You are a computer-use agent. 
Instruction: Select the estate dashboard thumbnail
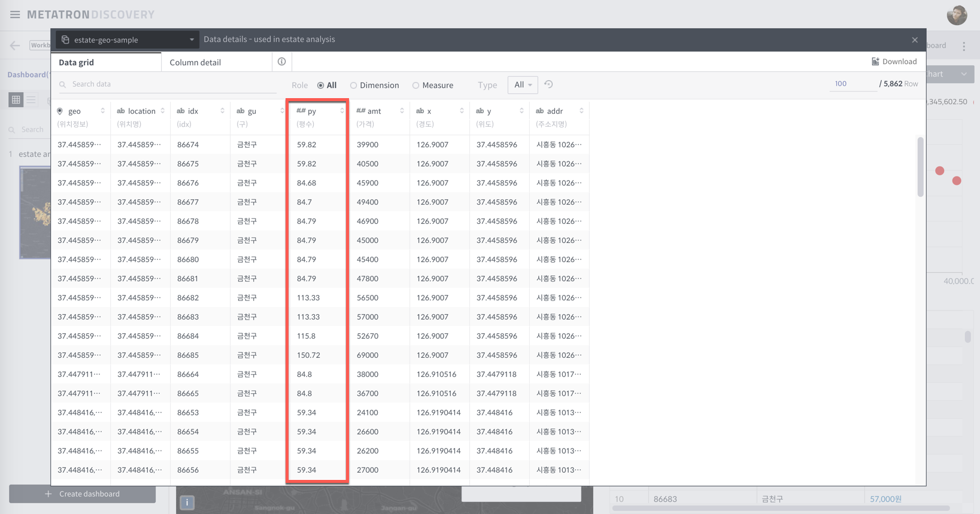point(35,212)
